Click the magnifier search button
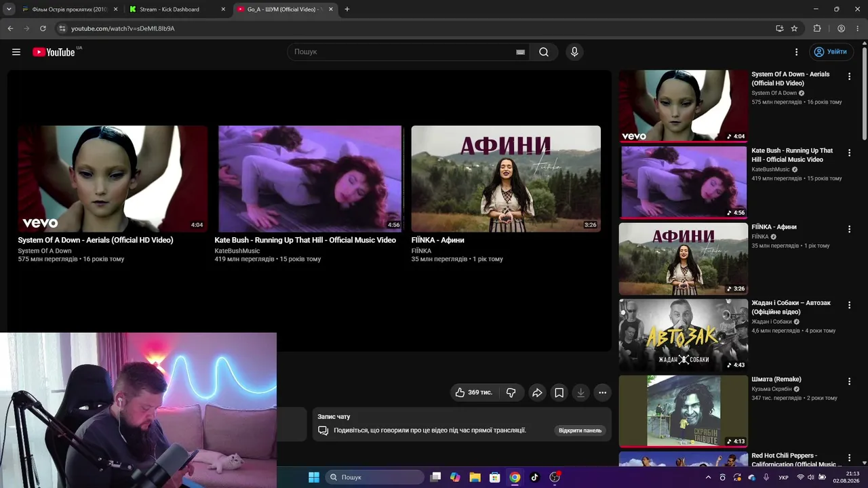 click(544, 52)
